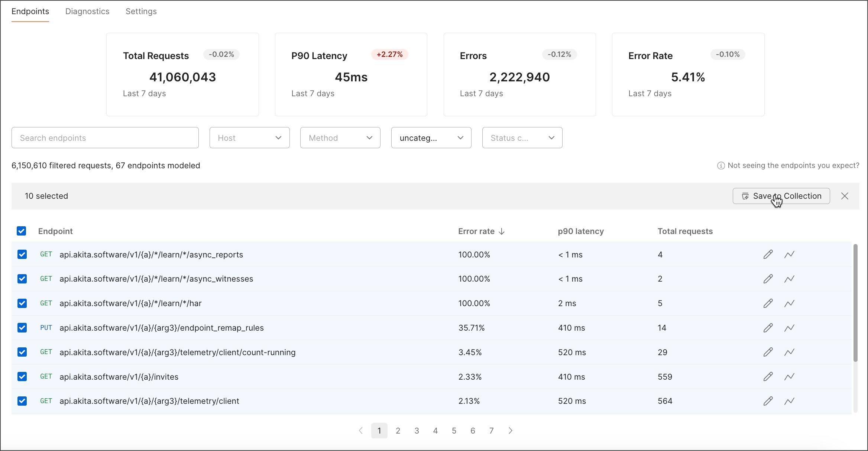Screen dimensions: 868x451
Task: Open graph for async_reports endpoint
Action: (x=790, y=254)
